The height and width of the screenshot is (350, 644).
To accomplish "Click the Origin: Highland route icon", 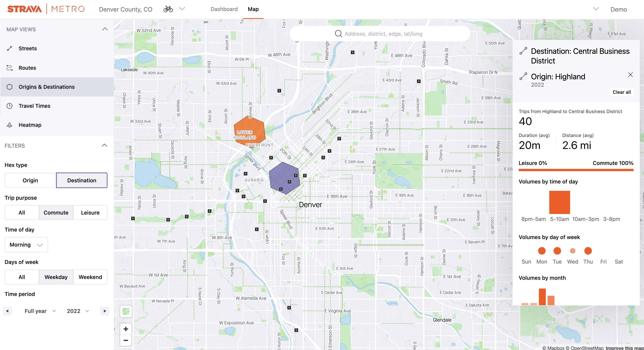I will pos(523,76).
